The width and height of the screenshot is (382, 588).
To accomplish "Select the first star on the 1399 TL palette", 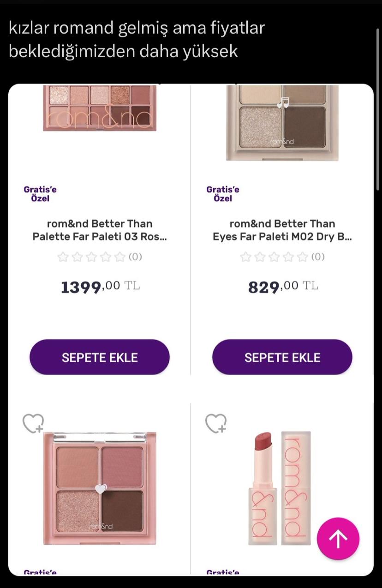I will tap(63, 257).
